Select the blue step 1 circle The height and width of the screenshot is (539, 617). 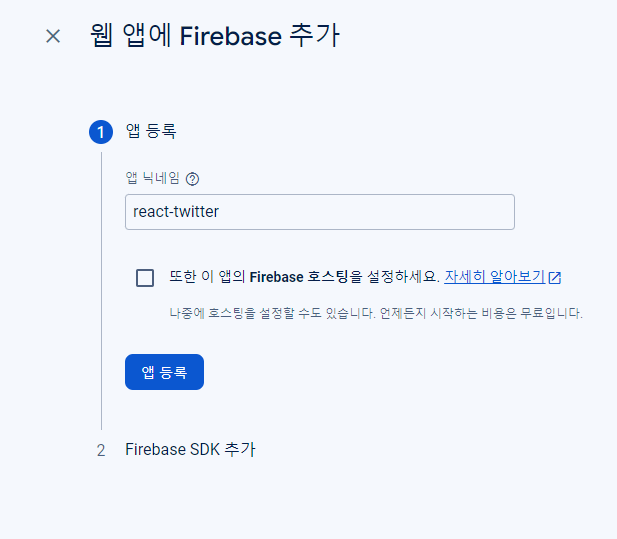101,132
